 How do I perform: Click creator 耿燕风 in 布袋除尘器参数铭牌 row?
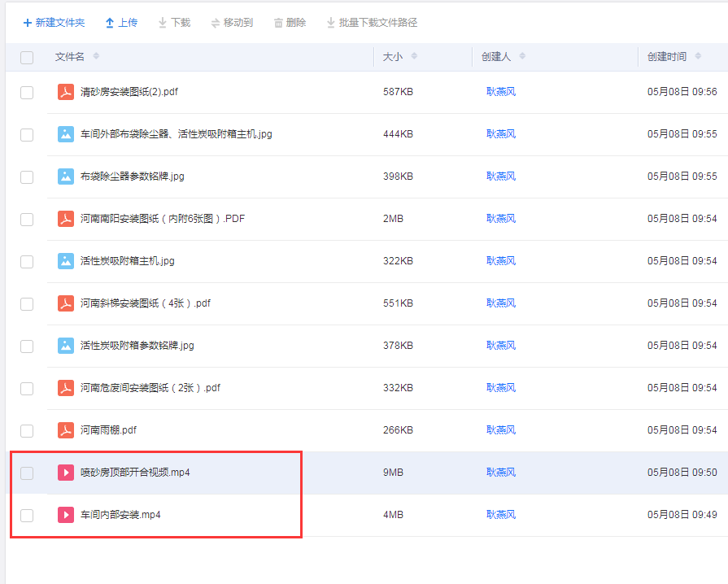(501, 177)
